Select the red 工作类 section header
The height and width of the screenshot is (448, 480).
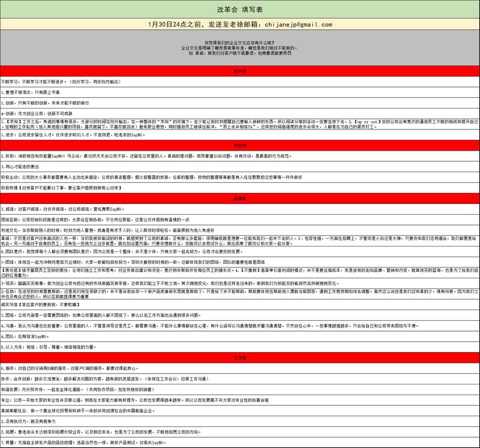(239, 357)
